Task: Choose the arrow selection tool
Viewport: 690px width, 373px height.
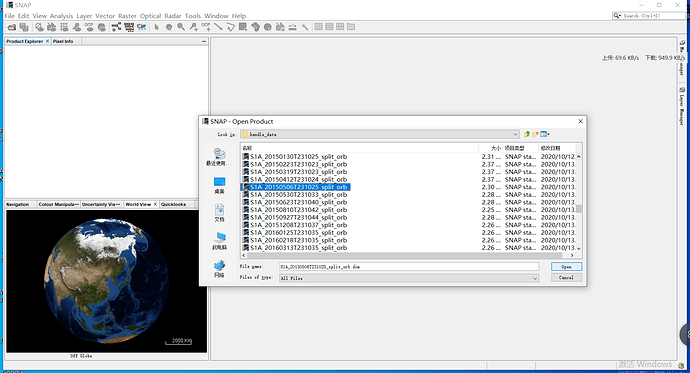Action: pos(156,27)
